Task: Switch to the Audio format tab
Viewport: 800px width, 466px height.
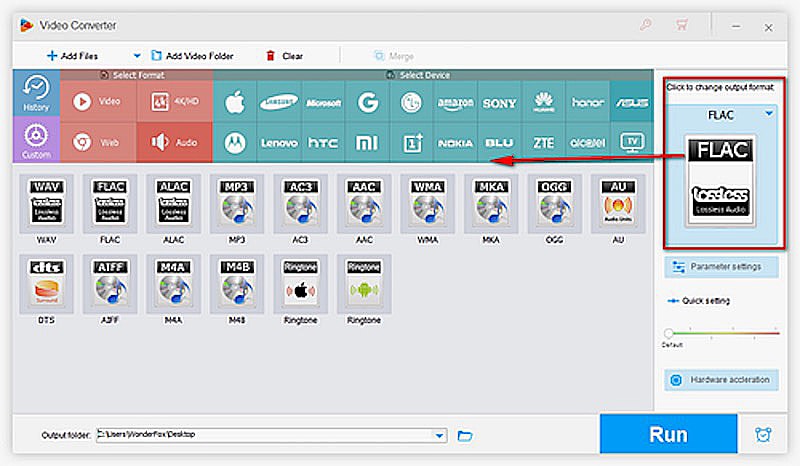Action: [174, 142]
